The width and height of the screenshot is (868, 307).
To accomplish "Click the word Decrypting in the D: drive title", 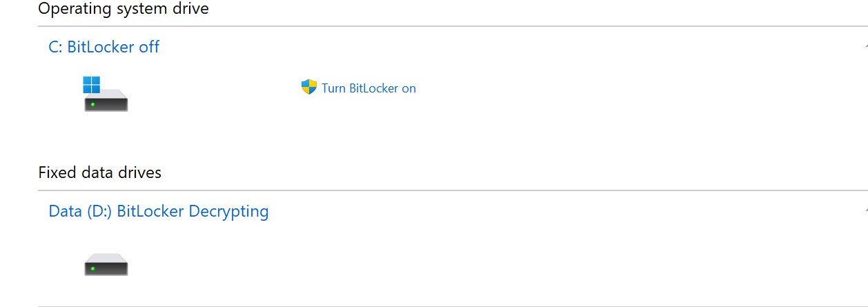I will coord(228,212).
